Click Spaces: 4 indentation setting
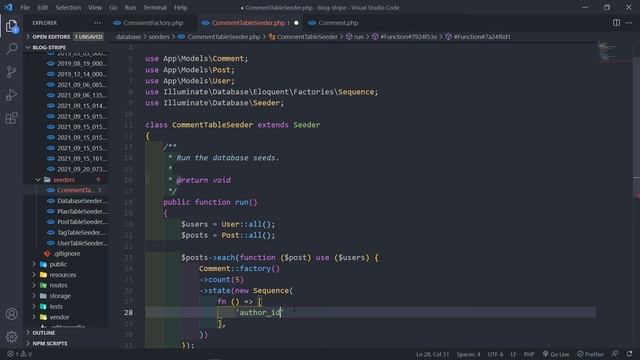 coord(468,354)
